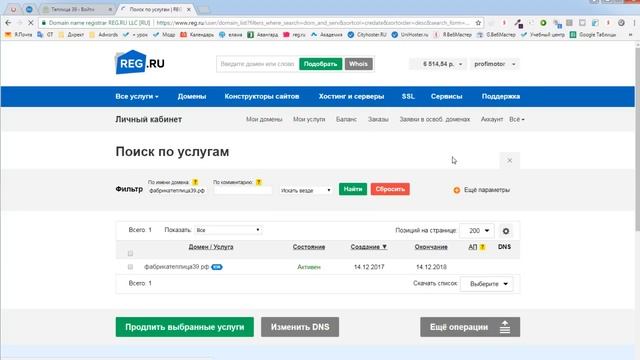Click the 'Изменить DNS' button
Screen dimensions: 640x360
[300, 327]
